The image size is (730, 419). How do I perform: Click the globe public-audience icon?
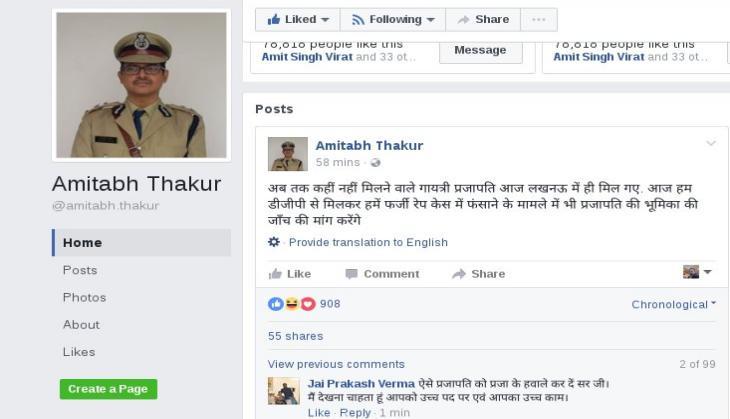pos(375,162)
